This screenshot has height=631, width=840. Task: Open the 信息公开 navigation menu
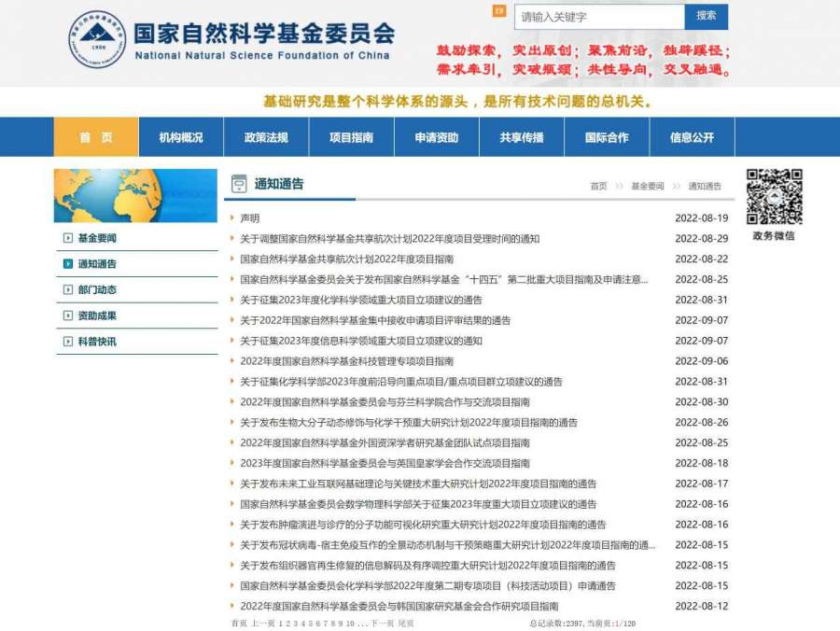(x=692, y=137)
